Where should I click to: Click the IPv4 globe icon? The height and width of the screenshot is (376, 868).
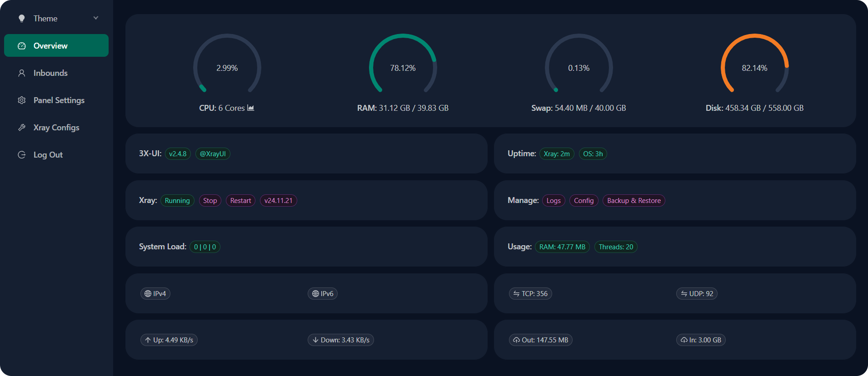click(148, 294)
